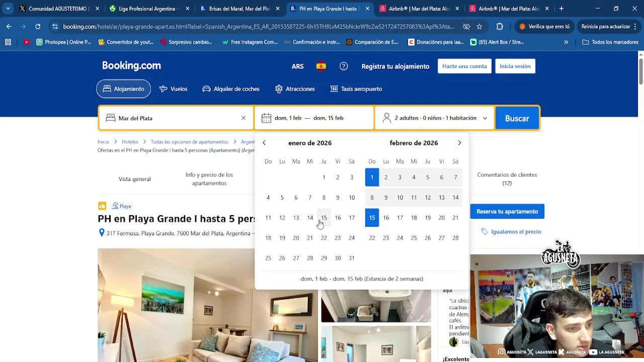644x362 pixels.
Task: Click the Buscar search button
Action: click(x=517, y=118)
